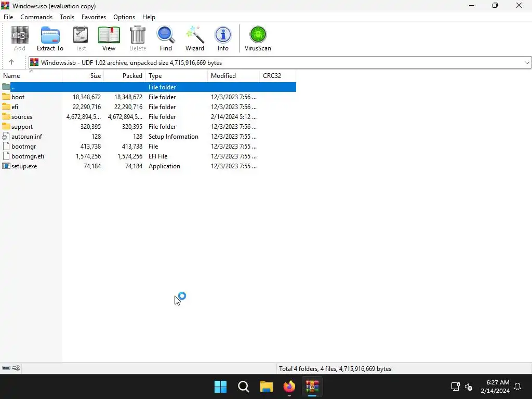
Task: Click the bootmgr.efi file icon
Action: [6, 156]
